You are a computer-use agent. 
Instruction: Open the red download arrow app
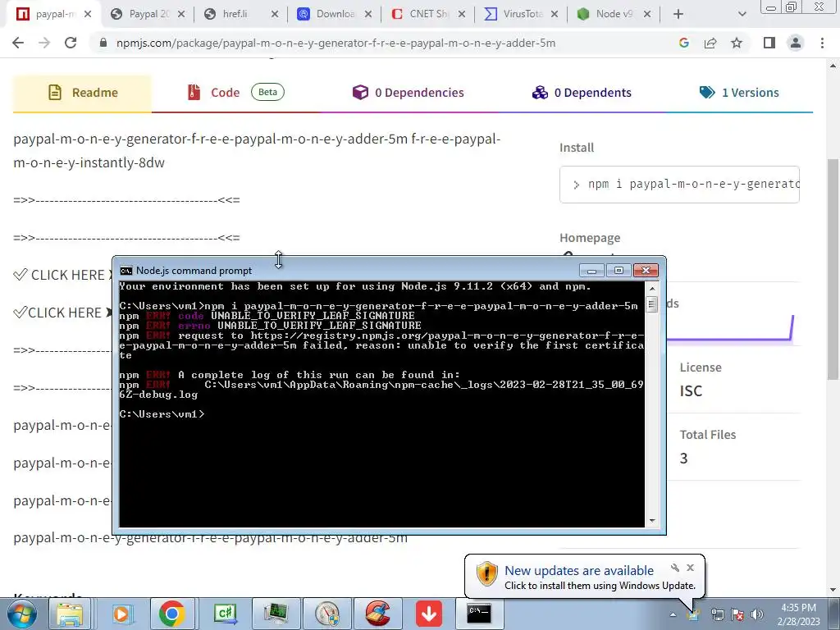[x=429, y=614]
